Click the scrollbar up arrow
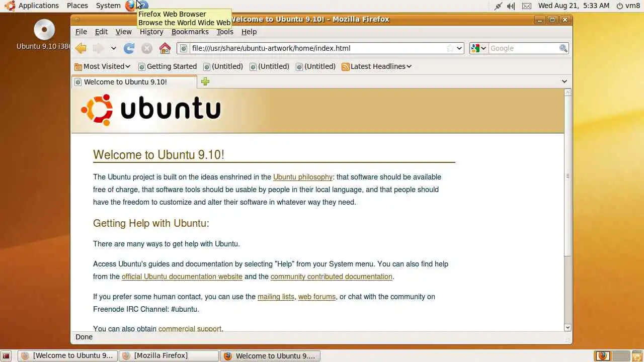644x362 pixels. (568, 93)
